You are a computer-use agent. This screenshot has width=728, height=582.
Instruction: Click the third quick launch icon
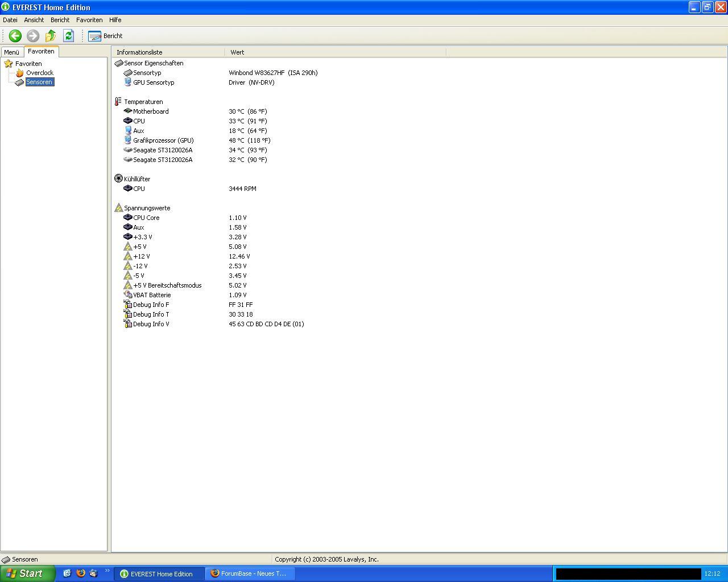coord(94,573)
